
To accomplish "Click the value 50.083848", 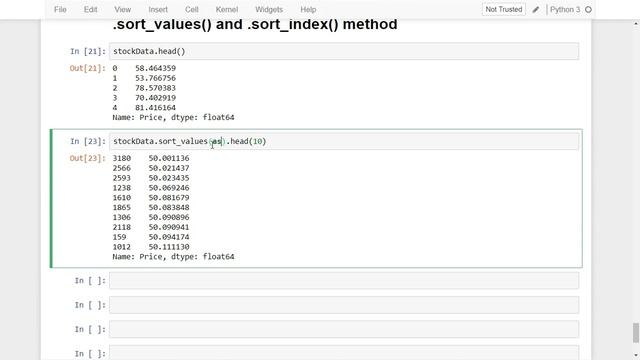I will point(169,207).
